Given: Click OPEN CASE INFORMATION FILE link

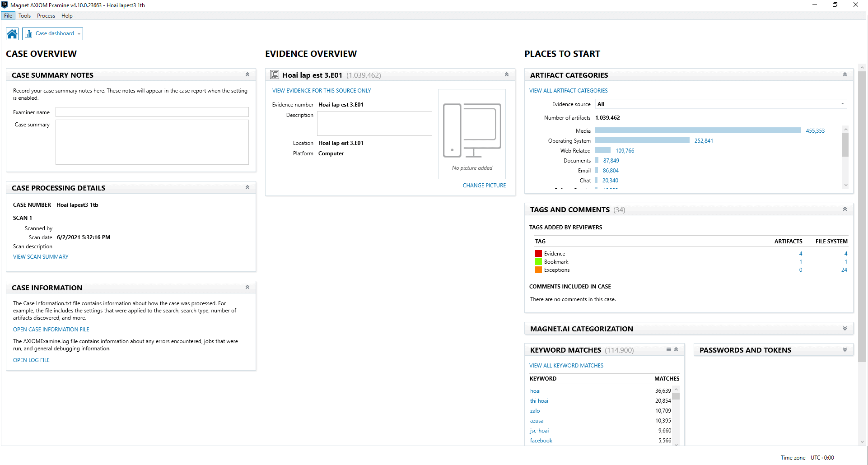Looking at the screenshot, I should 51,330.
